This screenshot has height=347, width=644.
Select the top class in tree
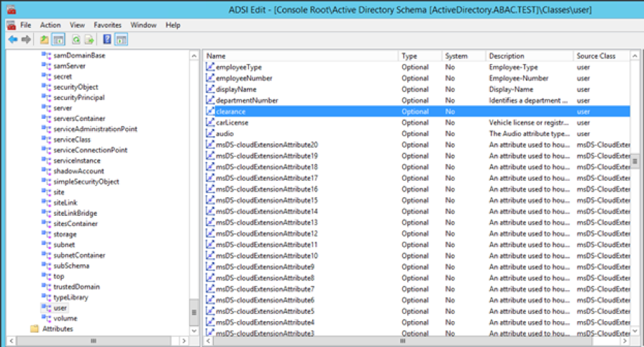[x=59, y=276]
